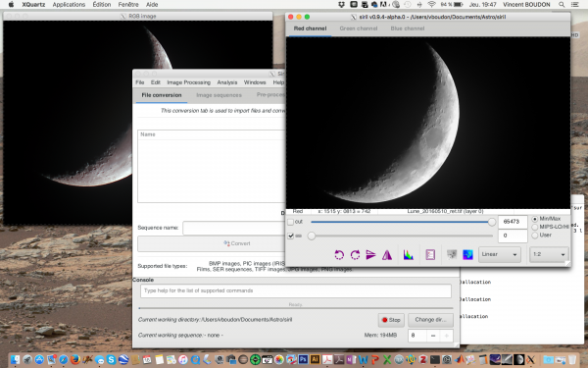Open Notification Center list icon

(x=574, y=5)
